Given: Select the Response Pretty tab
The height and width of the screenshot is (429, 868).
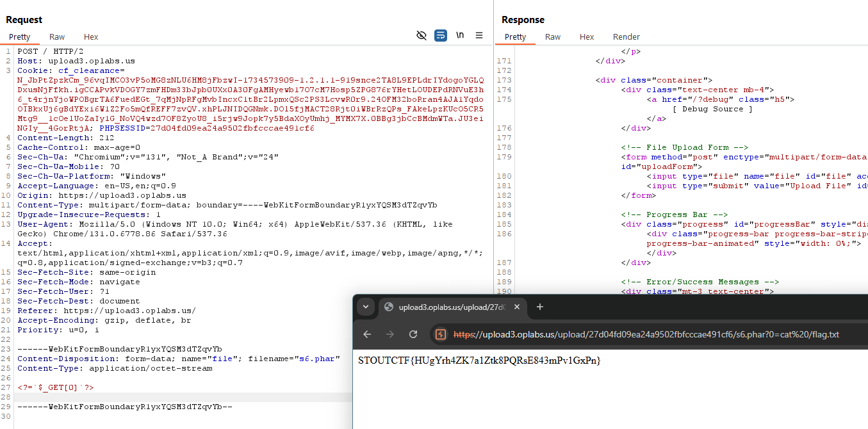Looking at the screenshot, I should point(516,37).
